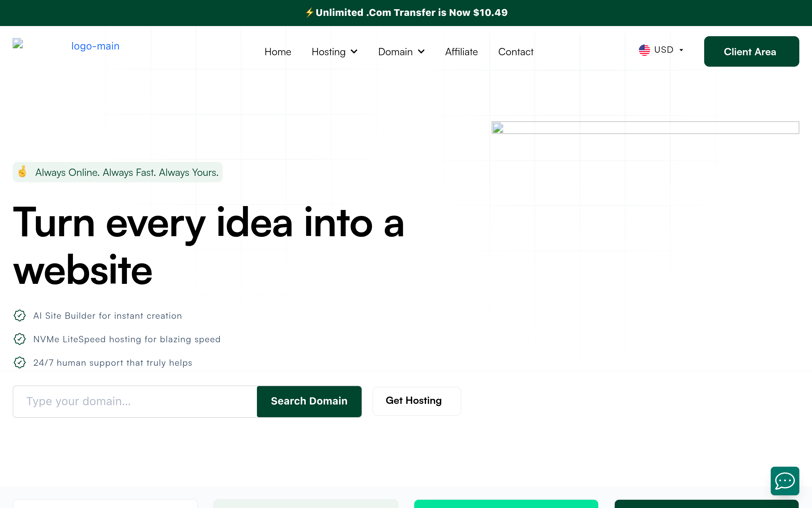
Task: Select the USD currency label
Action: 664,50
